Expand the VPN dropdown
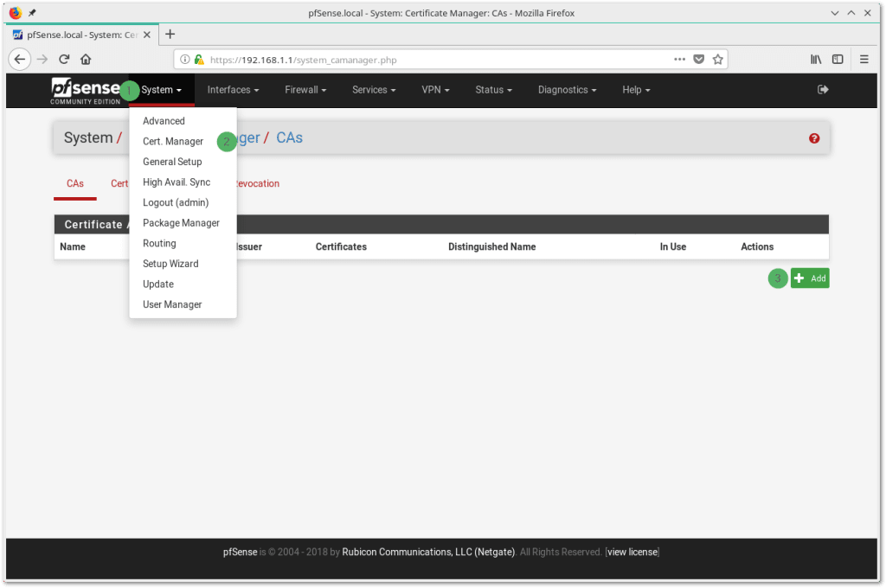Image resolution: width=886 pixels, height=588 pixels. (435, 90)
